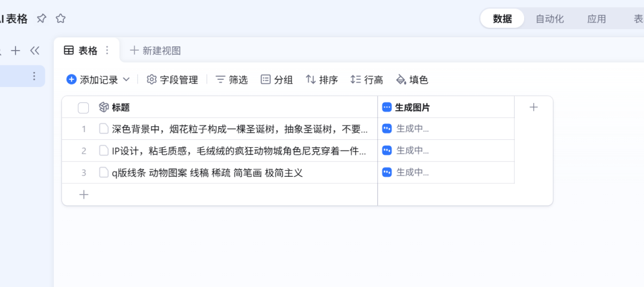The height and width of the screenshot is (287, 644).
Task: Switch to the 数据 tab
Action: coord(502,19)
